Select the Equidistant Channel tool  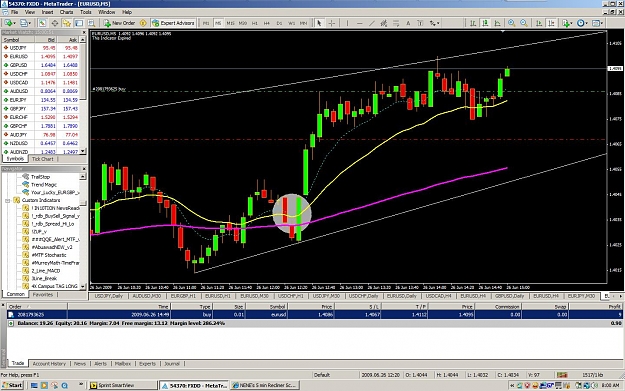click(x=384, y=23)
